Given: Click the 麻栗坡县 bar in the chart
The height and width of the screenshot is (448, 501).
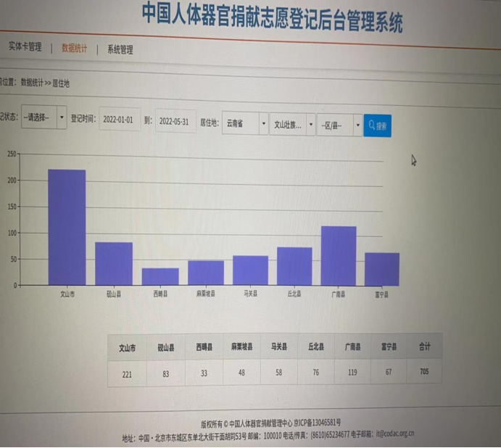Looking at the screenshot, I should pos(206,273).
